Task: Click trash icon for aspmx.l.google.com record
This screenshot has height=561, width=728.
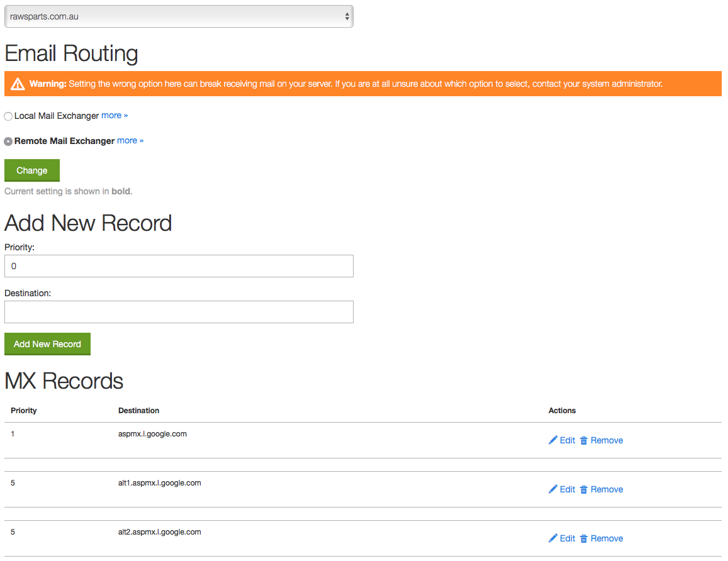Action: (x=584, y=440)
